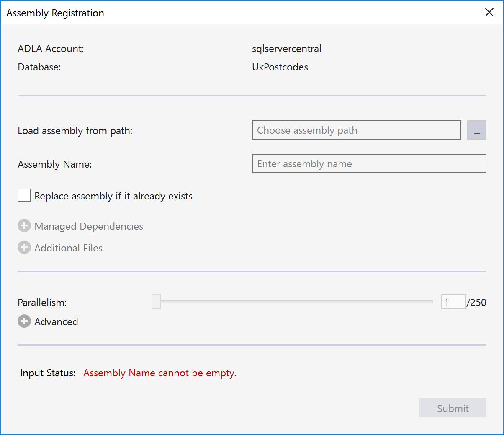This screenshot has height=435, width=504.
Task: Click the Additional Files plus icon
Action: click(x=24, y=248)
